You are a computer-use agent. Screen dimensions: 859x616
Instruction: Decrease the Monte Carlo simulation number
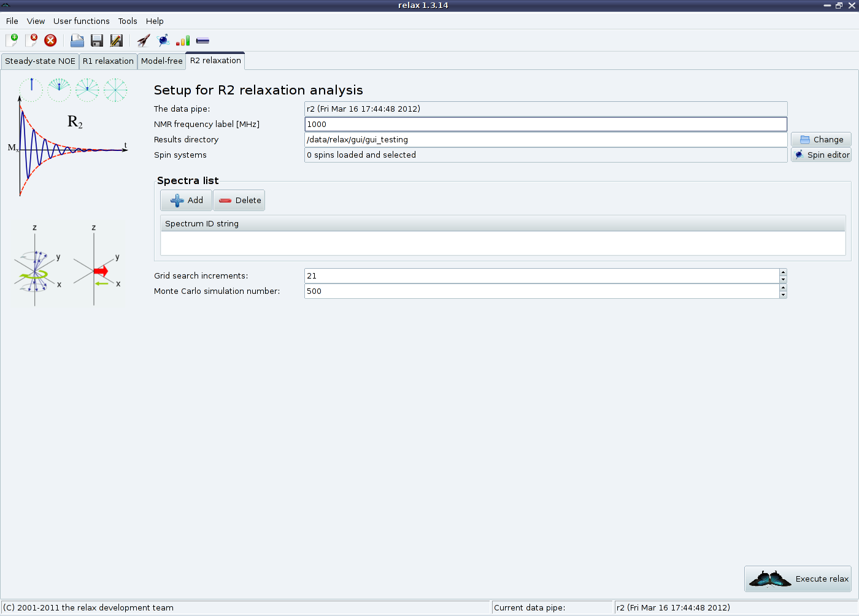783,295
